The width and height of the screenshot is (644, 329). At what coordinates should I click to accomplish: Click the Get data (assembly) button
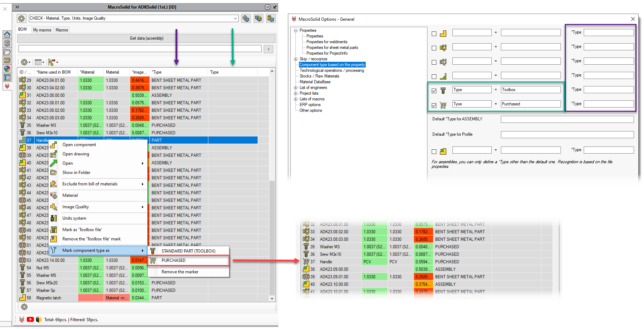pyautogui.click(x=146, y=38)
